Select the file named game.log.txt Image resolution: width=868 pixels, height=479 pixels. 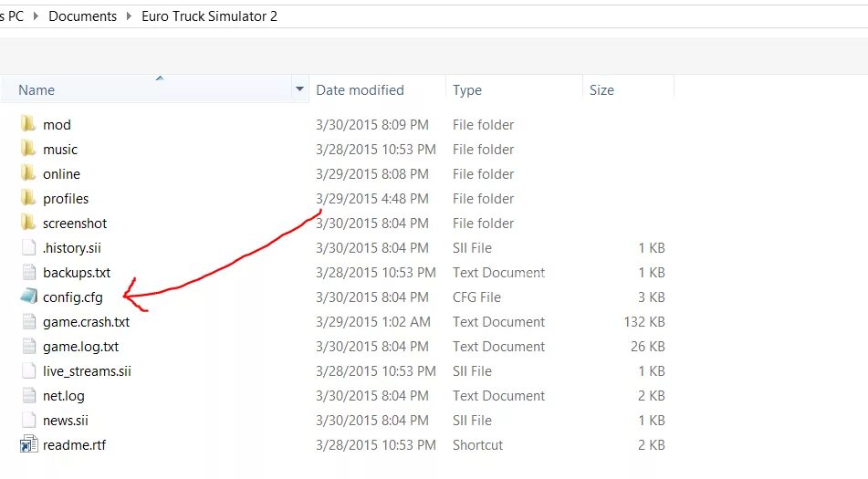pyautogui.click(x=81, y=347)
